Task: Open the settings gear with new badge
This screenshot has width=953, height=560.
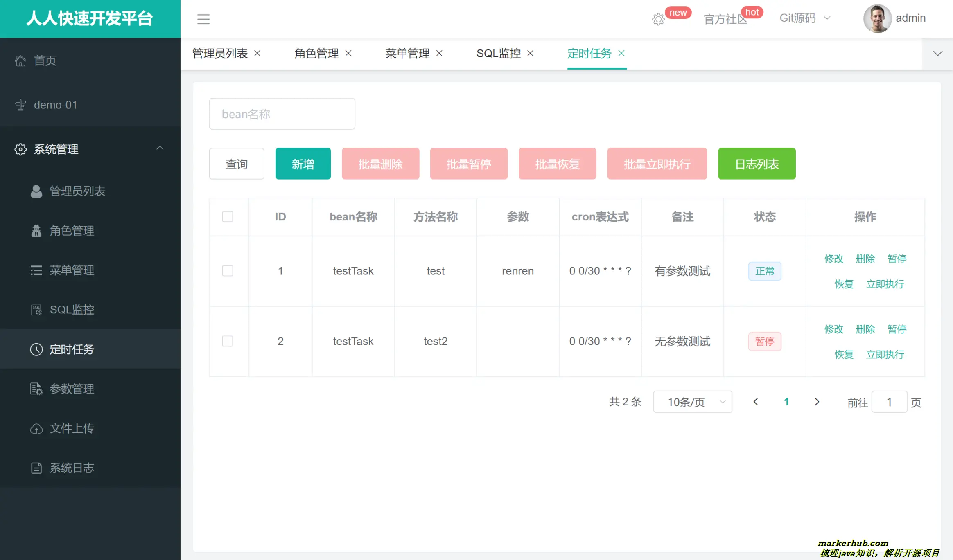Action: tap(658, 19)
